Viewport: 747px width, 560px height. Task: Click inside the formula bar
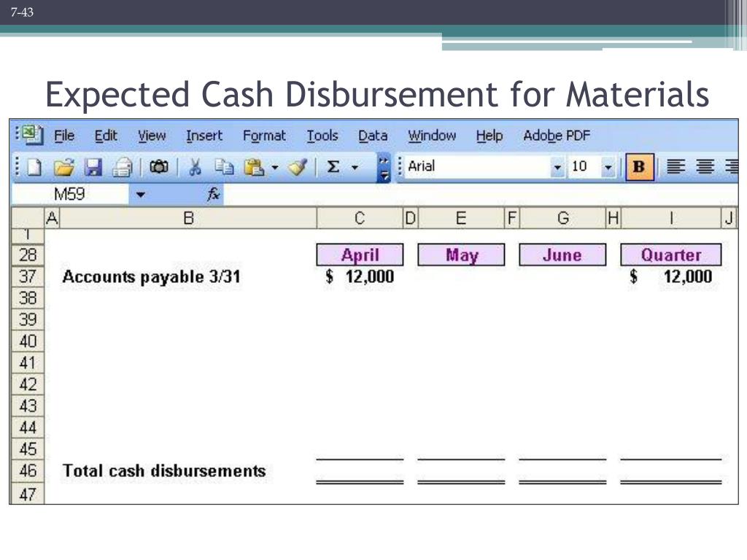[480, 194]
